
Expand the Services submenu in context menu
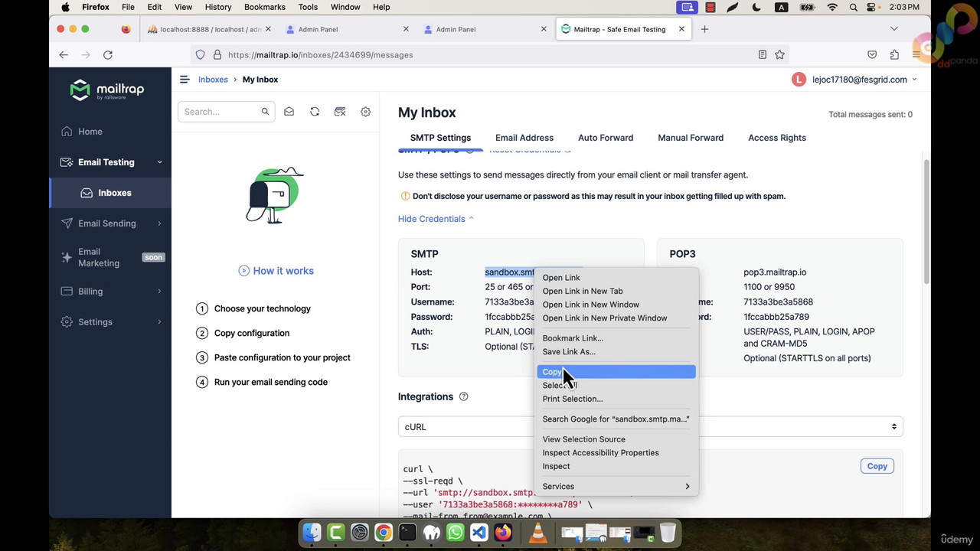tap(616, 487)
